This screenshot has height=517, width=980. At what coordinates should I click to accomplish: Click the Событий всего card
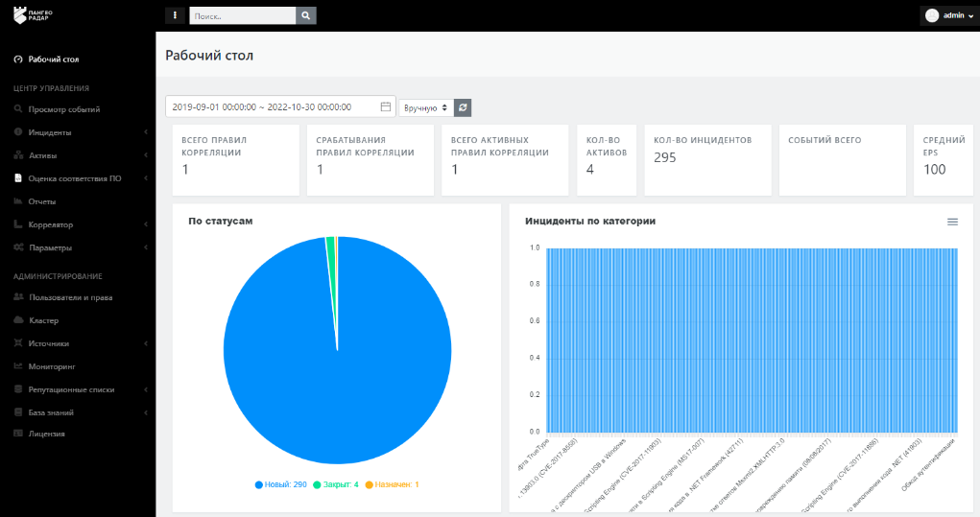pyautogui.click(x=843, y=160)
